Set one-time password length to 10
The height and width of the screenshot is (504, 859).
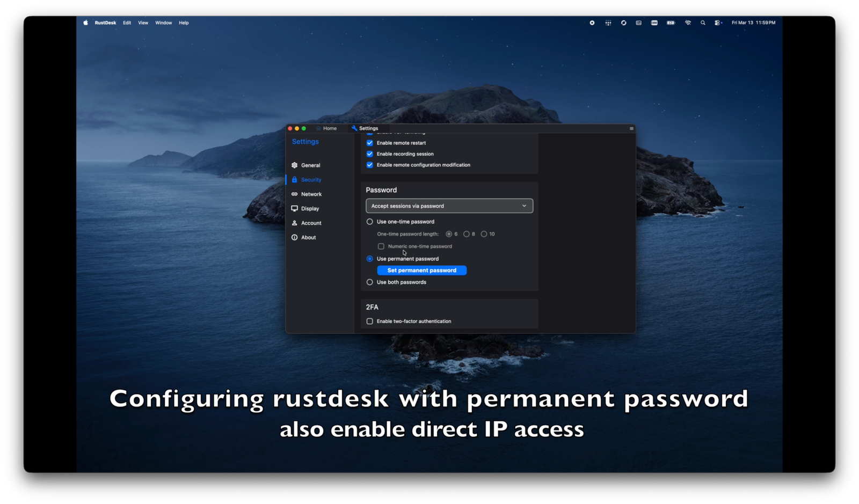tap(484, 234)
